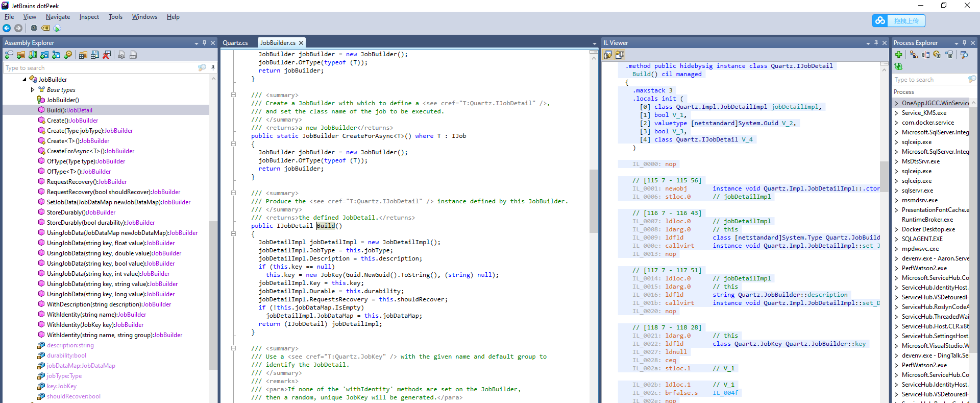Click green plus in Process Explorer toolbar
This screenshot has height=403, width=980.
point(899,55)
